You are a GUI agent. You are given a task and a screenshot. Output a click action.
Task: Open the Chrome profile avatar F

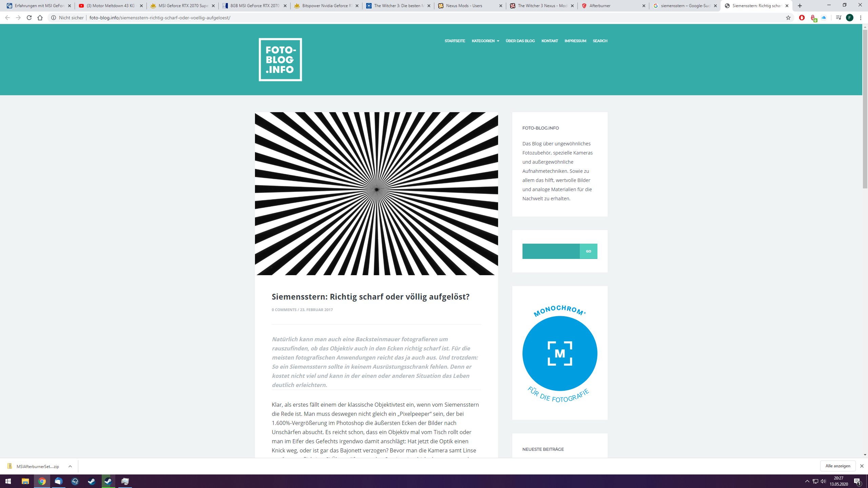tap(850, 17)
